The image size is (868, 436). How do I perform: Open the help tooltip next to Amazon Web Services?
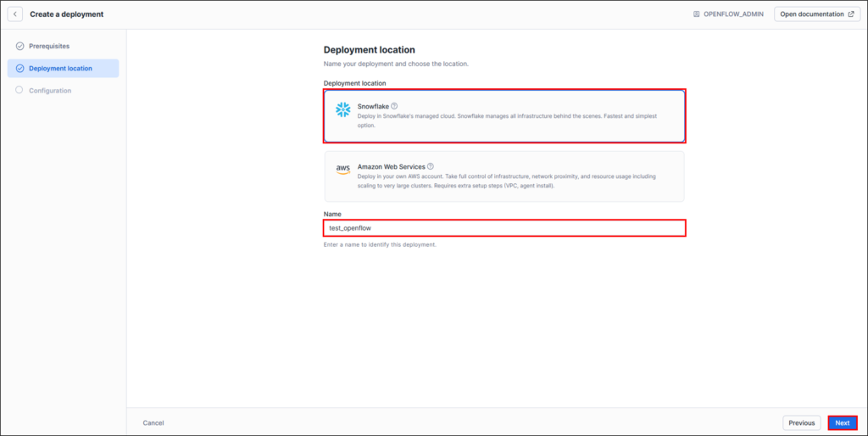[x=431, y=166]
